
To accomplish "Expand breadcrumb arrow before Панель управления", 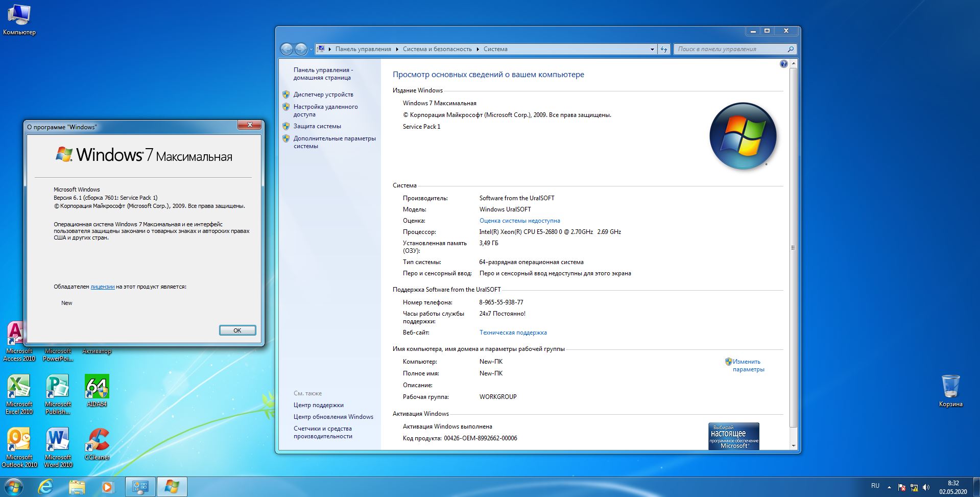I will pyautogui.click(x=330, y=49).
